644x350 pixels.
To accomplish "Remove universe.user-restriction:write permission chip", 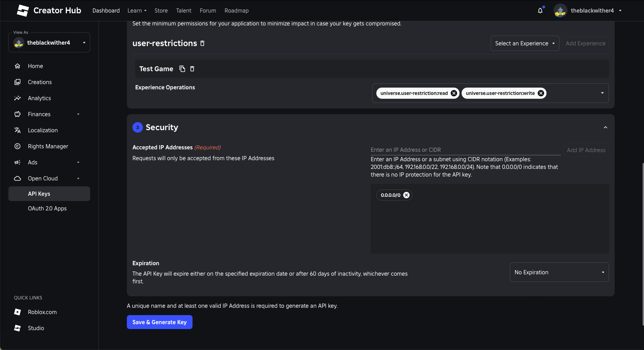I will (541, 93).
